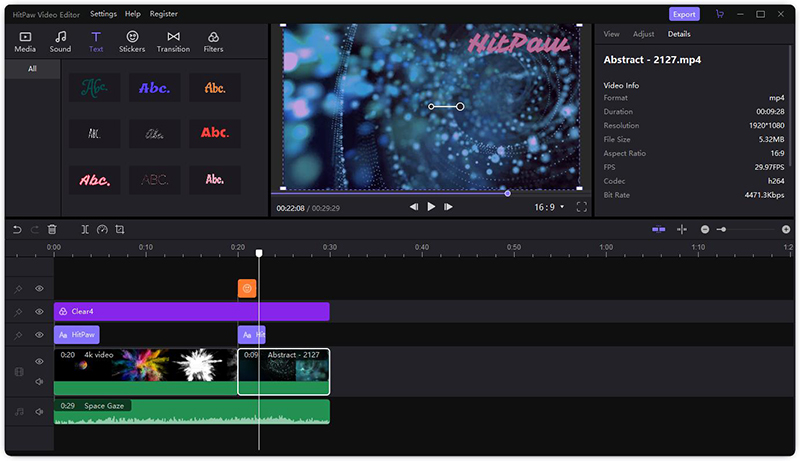Open the 16:9 aspect ratio dropdown

(x=549, y=207)
